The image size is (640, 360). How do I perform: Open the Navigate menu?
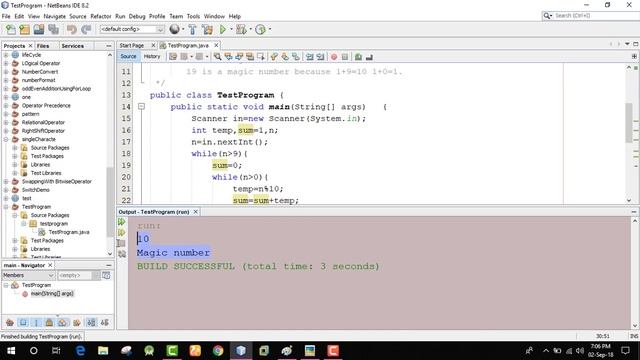(55, 16)
